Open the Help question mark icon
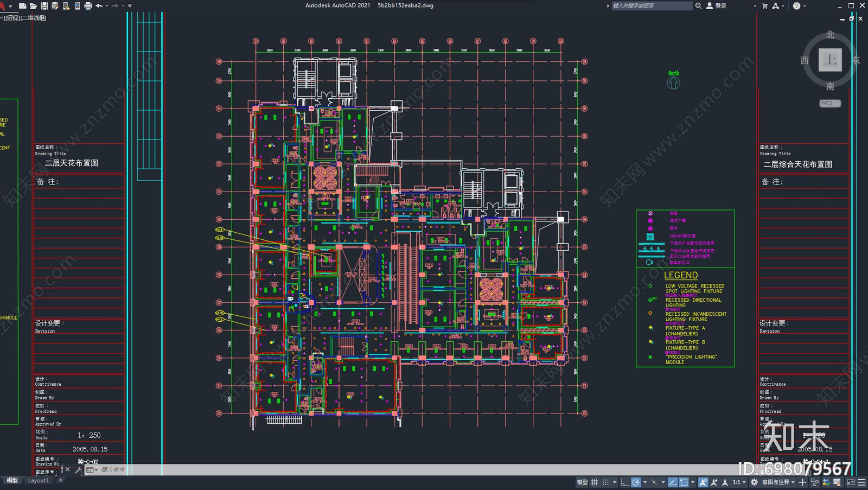 (x=796, y=5)
